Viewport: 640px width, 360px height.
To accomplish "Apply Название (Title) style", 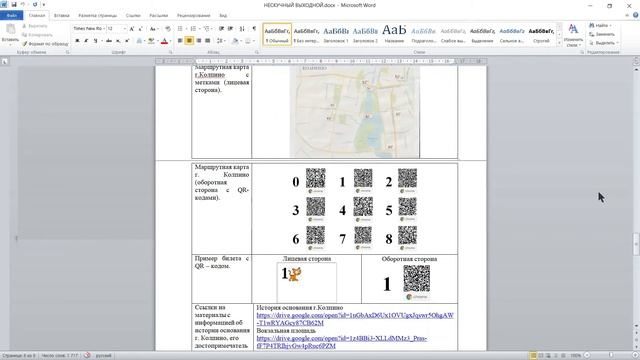I will (x=394, y=34).
